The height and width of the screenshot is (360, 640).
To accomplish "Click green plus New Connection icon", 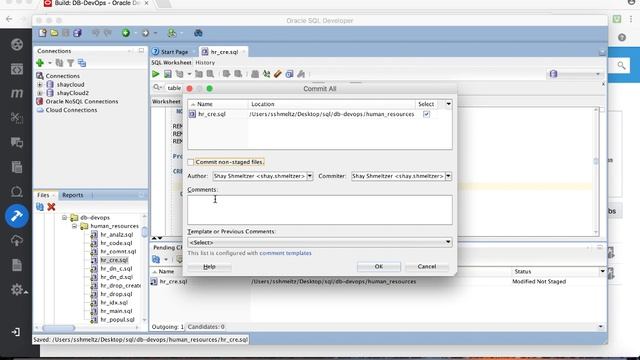I will (x=40, y=63).
